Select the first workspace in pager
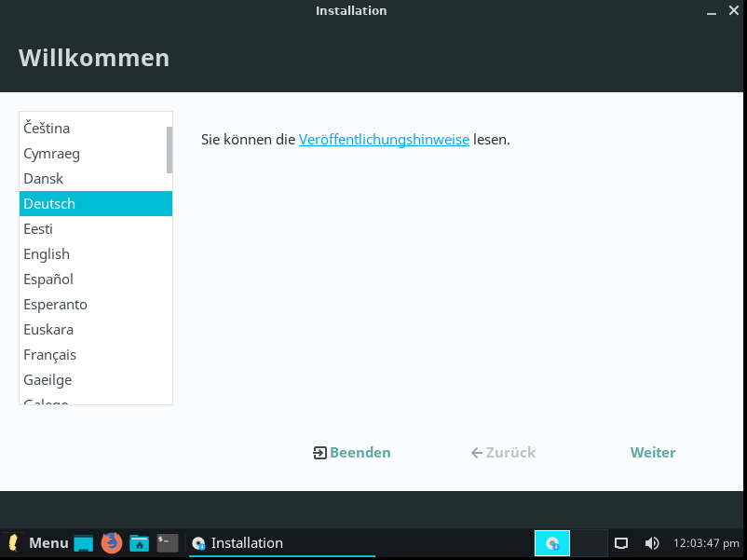The height and width of the screenshot is (560, 747). [552, 543]
